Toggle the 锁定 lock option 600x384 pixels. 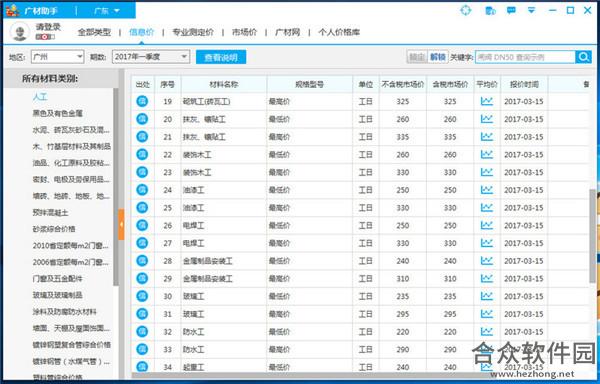(417, 57)
